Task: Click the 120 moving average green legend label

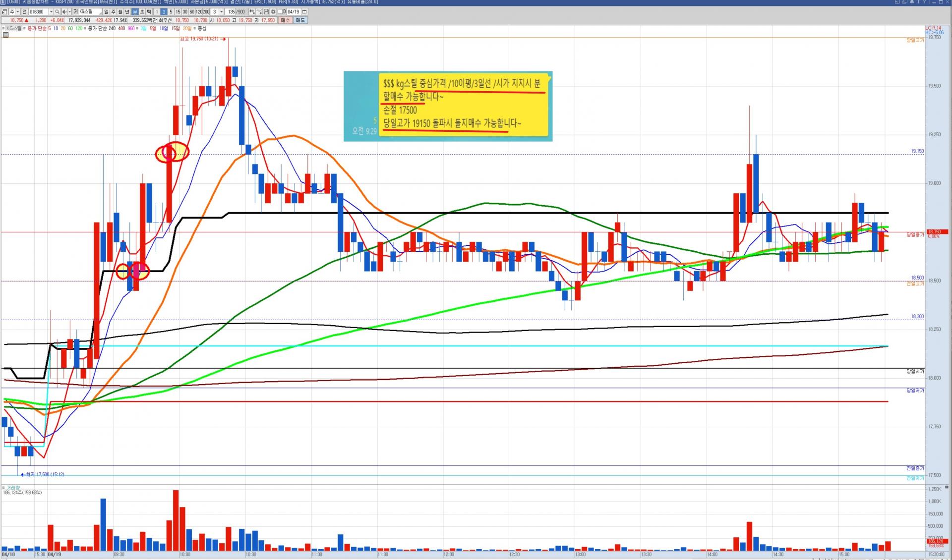Action: [x=79, y=29]
